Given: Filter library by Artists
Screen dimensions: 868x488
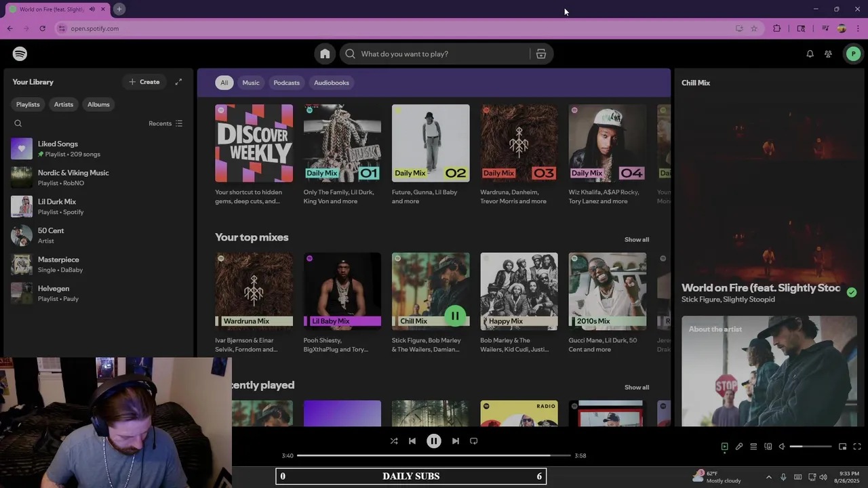Looking at the screenshot, I should pyautogui.click(x=64, y=104).
